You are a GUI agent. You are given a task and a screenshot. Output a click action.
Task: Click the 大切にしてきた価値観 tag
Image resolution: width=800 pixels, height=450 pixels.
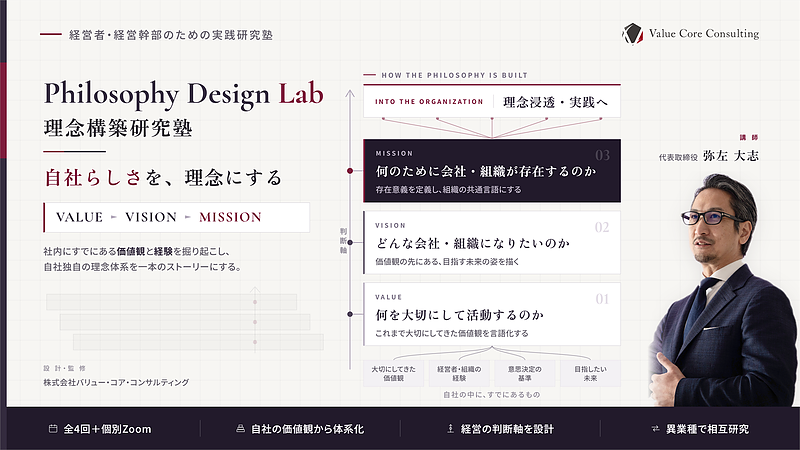(x=393, y=373)
